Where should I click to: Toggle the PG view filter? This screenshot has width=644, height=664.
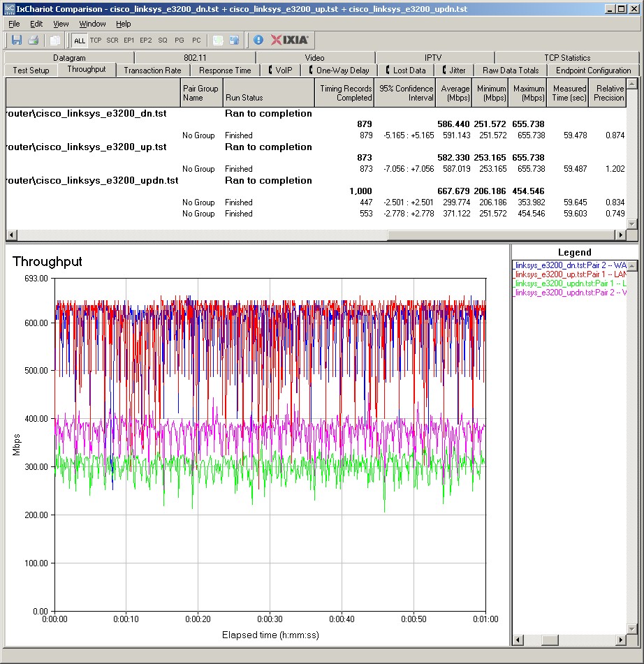(x=180, y=40)
